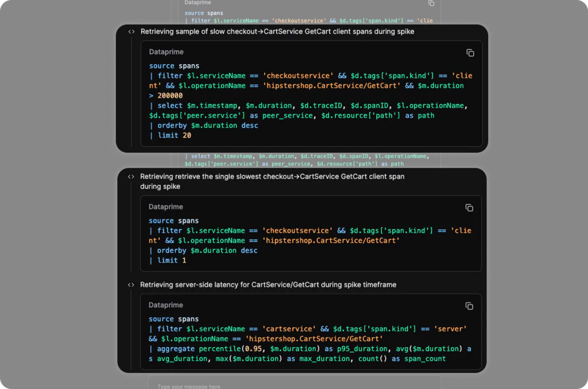
Task: Click the copy icon in the topmost partially hidden Dataprime block
Action: pos(431,3)
